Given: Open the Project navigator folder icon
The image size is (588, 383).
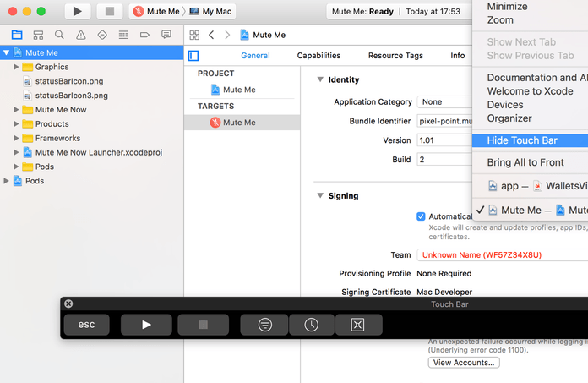Looking at the screenshot, I should [17, 35].
